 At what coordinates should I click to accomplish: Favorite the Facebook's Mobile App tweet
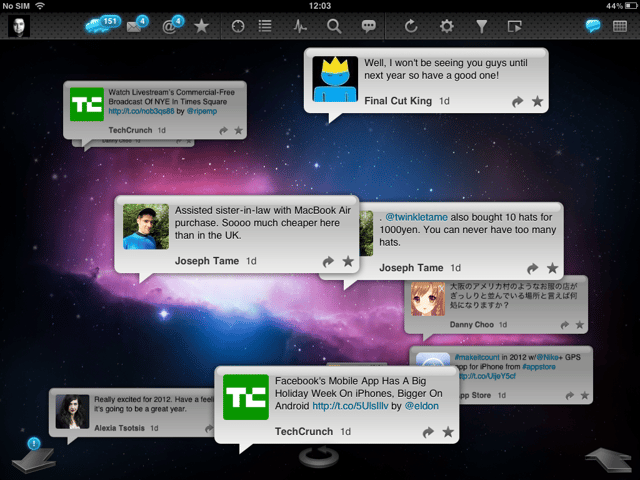[x=448, y=432]
